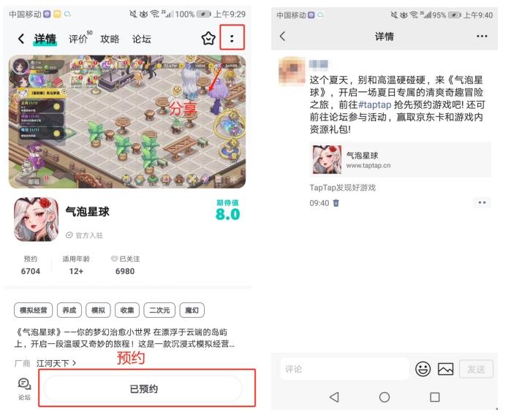
Task: Expand the 江河天下 publisher chevron
Action: coord(75,363)
